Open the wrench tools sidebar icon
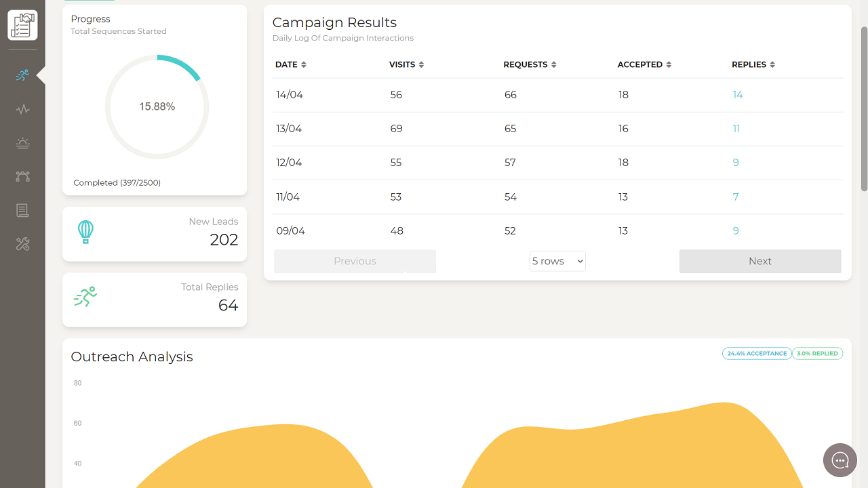 tap(22, 245)
